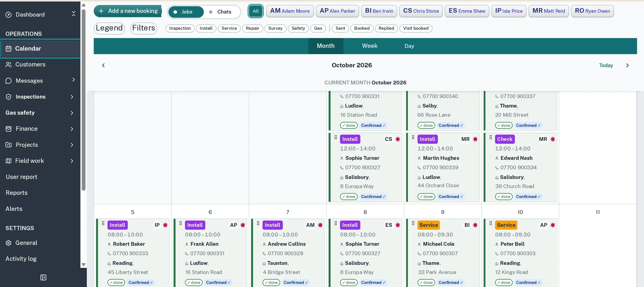Click the Dashboard gauge icon
Viewport: 644px width, 287px height.
click(x=9, y=14)
